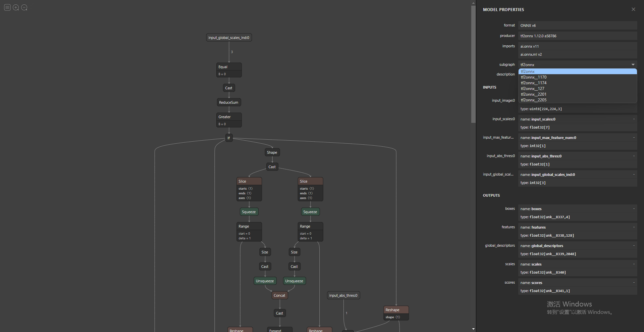Select the right Size node

[294, 252]
